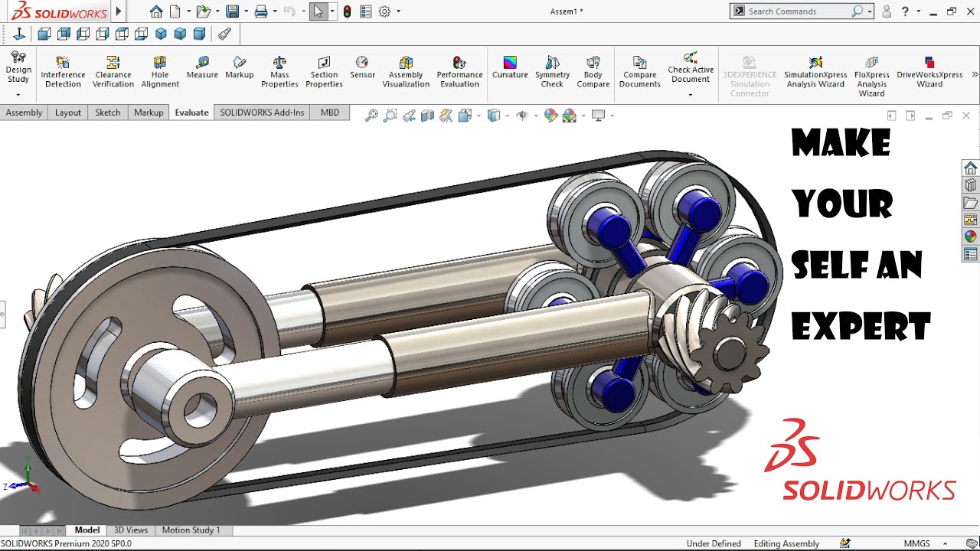
Task: Open Design Library in task pane
Action: tap(970, 184)
